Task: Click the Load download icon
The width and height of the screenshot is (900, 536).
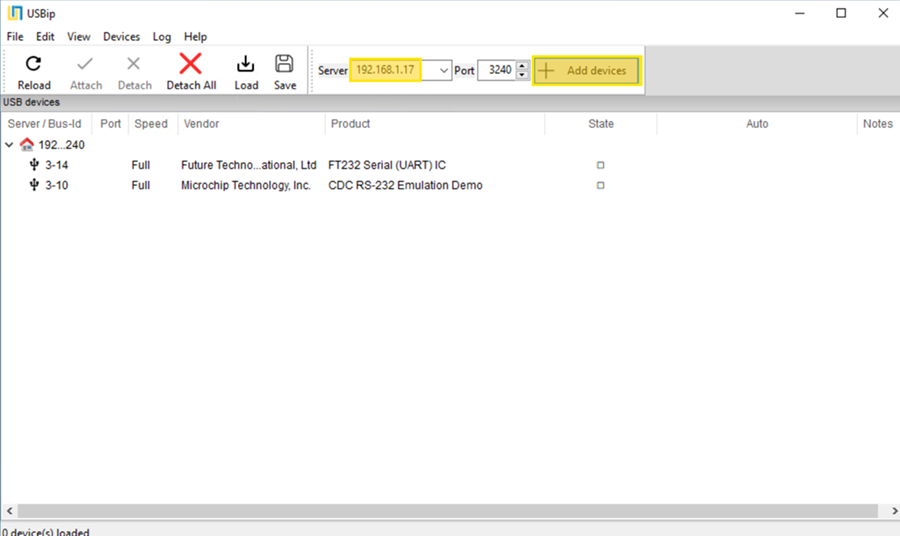Action: coord(246,65)
